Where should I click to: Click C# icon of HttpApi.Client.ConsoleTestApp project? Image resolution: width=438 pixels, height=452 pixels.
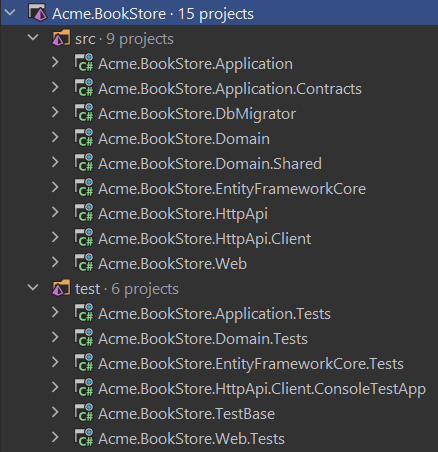(84, 388)
